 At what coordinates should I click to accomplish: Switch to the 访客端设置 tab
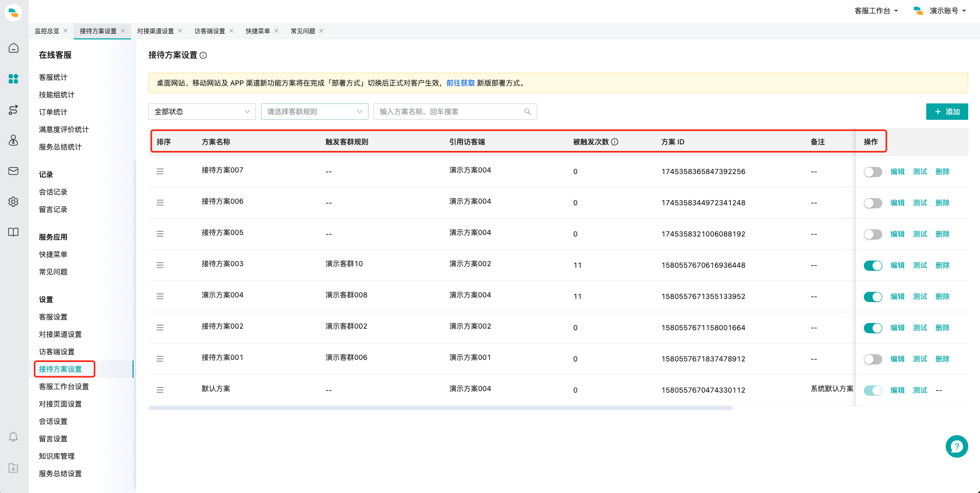(x=210, y=31)
